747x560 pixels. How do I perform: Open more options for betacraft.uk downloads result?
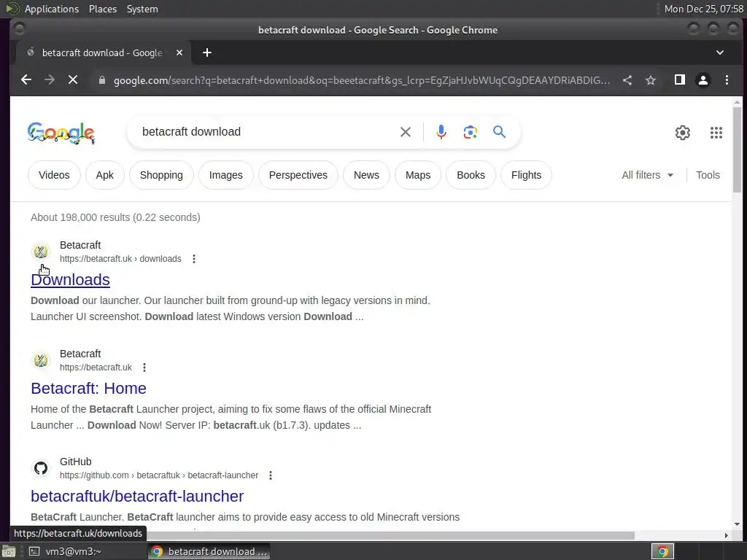[194, 259]
